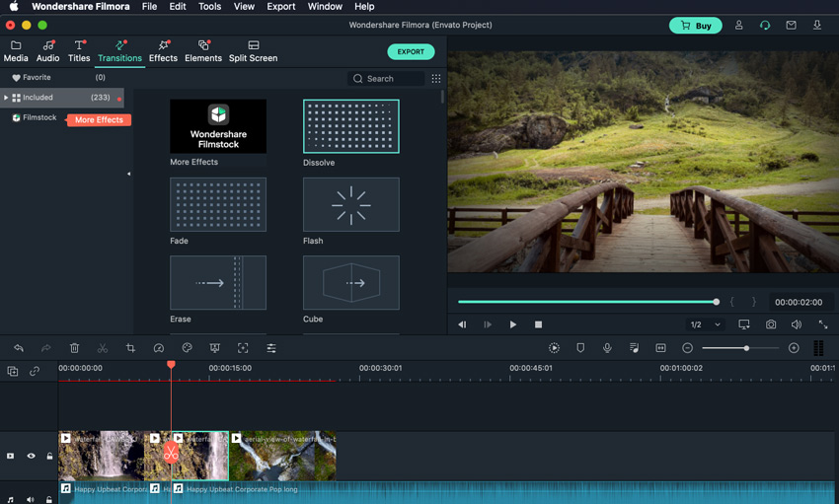
Task: Switch to the Effects tab
Action: [x=163, y=51]
